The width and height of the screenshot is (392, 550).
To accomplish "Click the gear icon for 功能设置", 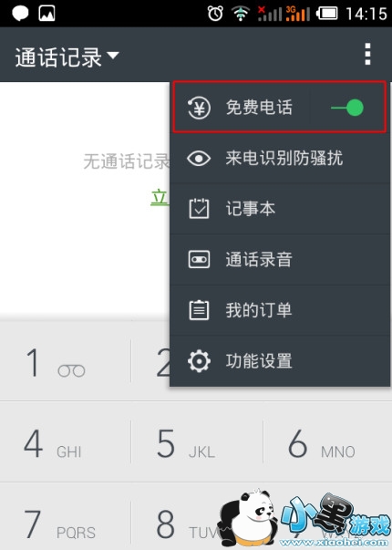I will point(199,361).
